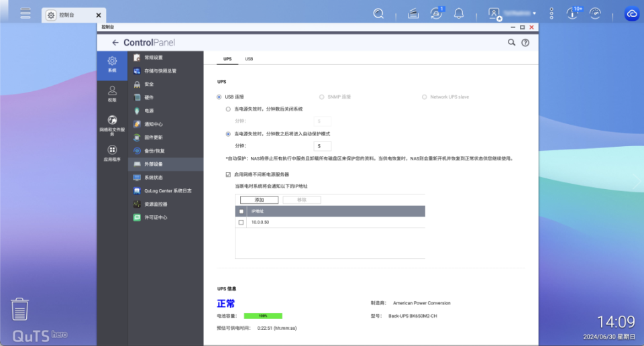Open the info icon with 10+ badge
The width and height of the screenshot is (644, 346).
pyautogui.click(x=574, y=13)
